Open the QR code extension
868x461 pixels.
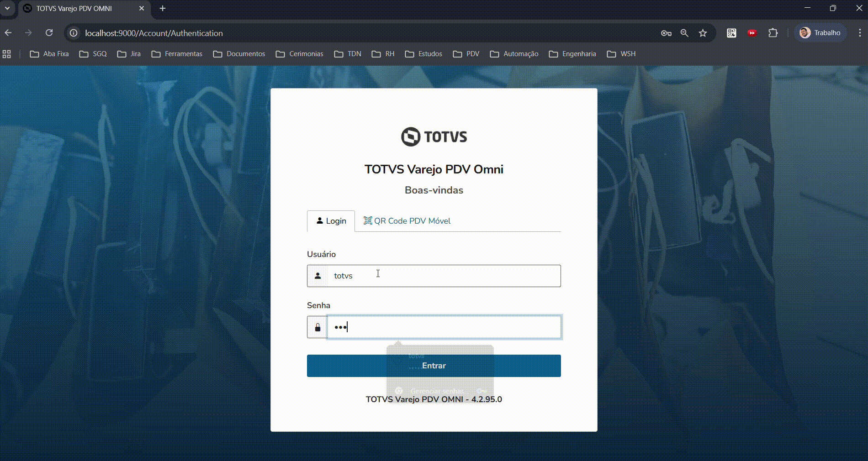point(731,33)
